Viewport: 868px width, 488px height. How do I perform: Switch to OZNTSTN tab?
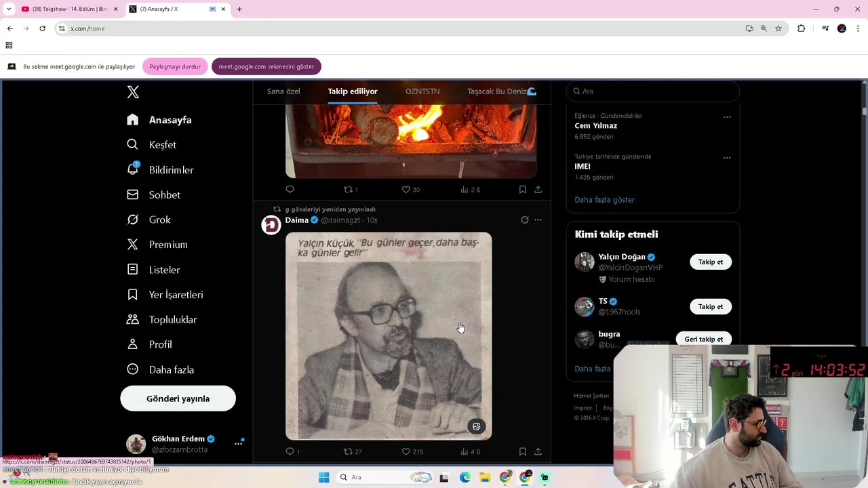422,91
